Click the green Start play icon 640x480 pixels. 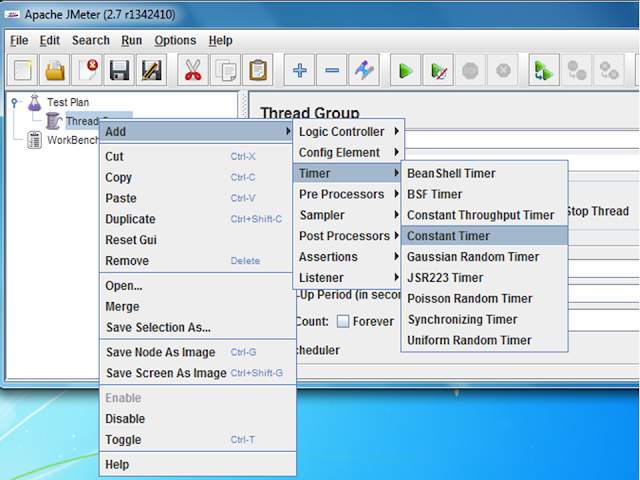point(405,70)
